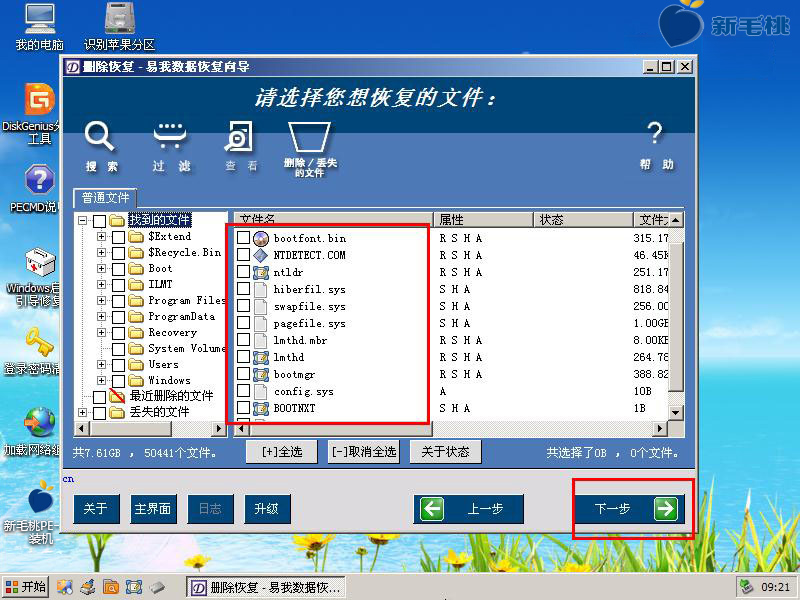Select the Deleted/Lost files (删除/丢失的文件) icon
800x600 pixels.
(309, 137)
